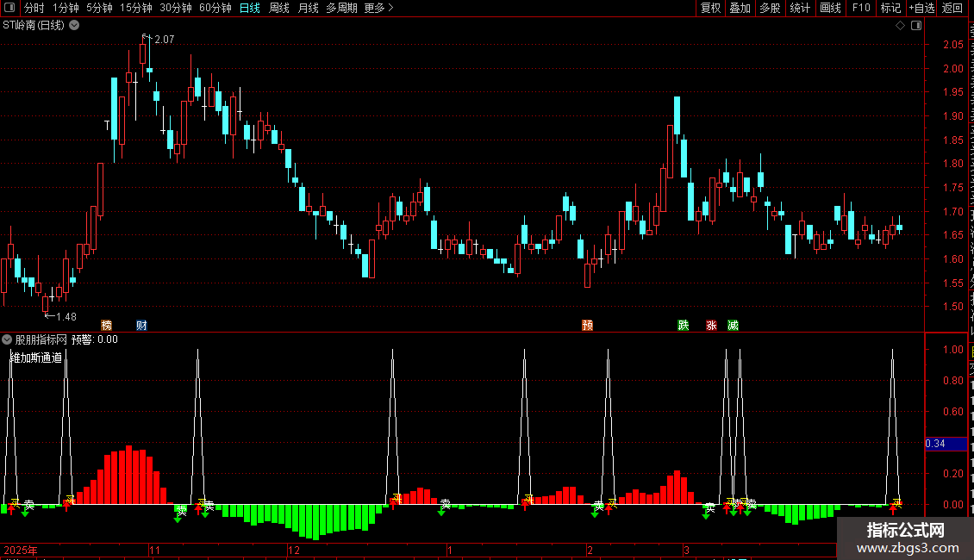The height and width of the screenshot is (560, 974).
Task: Click the 维加斯通道 label
Action: [37, 358]
